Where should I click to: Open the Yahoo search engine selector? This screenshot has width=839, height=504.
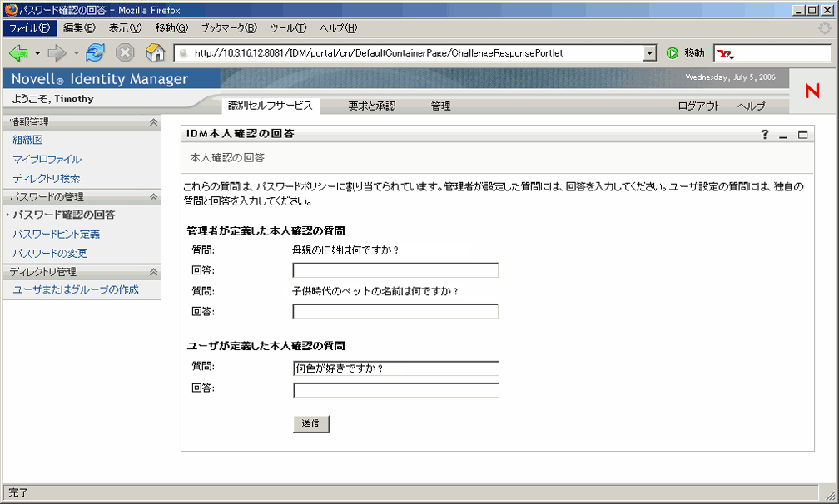tap(726, 53)
